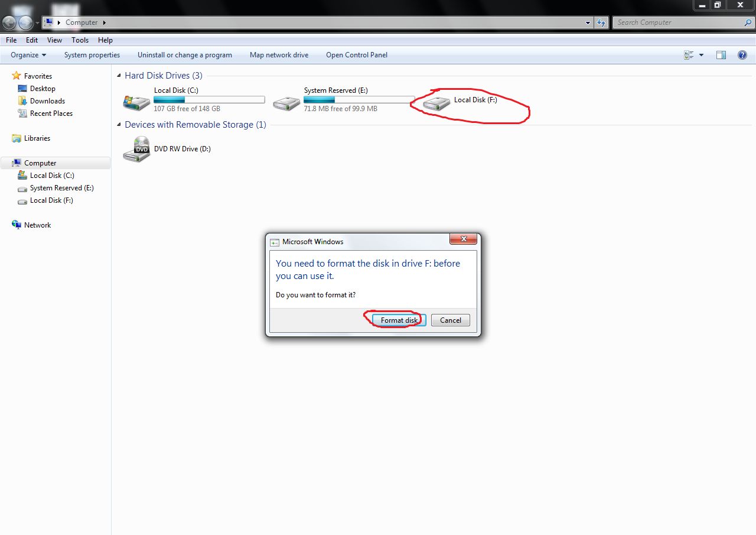Open the Tools menu

[x=80, y=40]
